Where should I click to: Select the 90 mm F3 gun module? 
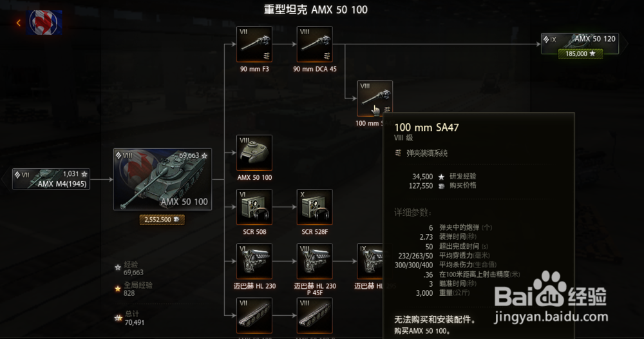[x=254, y=44]
